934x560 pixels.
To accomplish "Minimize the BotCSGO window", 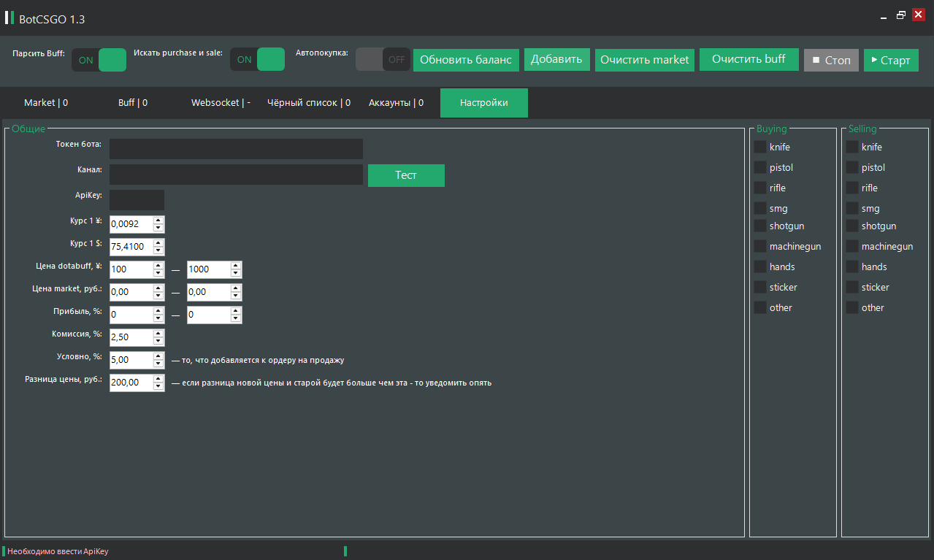I will coord(884,15).
